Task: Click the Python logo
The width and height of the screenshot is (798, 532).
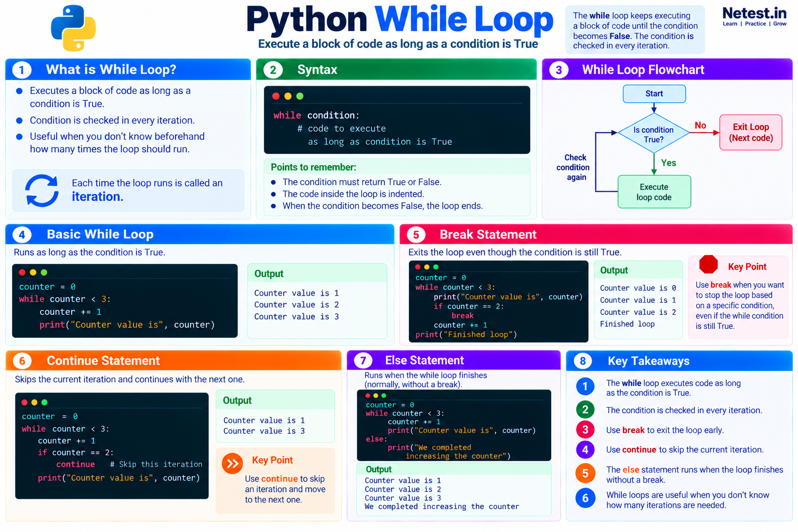Action: pyautogui.click(x=73, y=28)
